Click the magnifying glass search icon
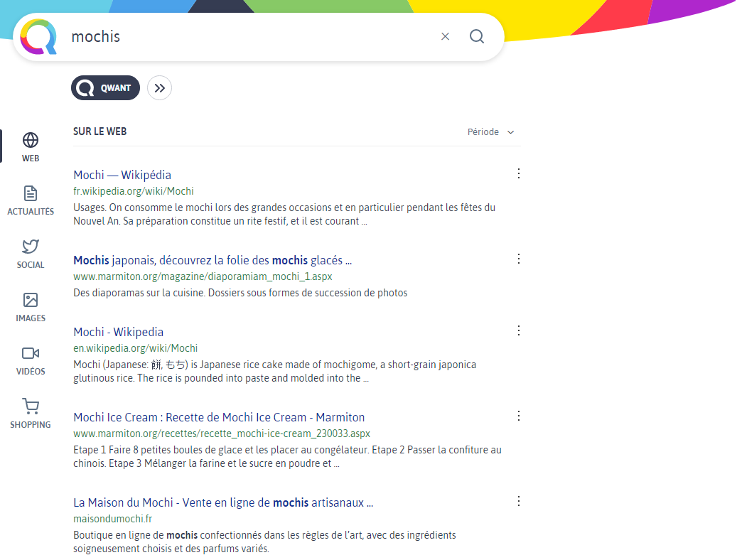This screenshot has height=560, width=737. tap(477, 36)
